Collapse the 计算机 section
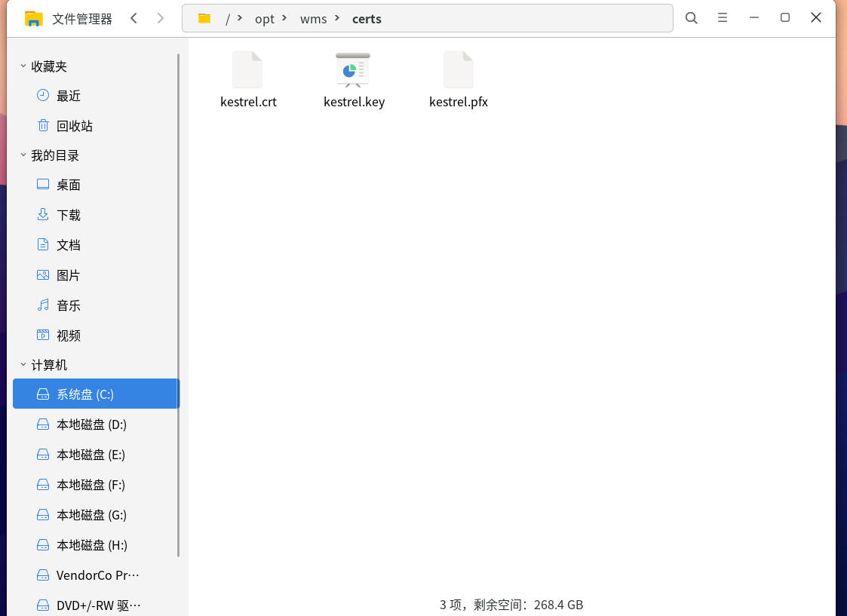 [x=23, y=364]
